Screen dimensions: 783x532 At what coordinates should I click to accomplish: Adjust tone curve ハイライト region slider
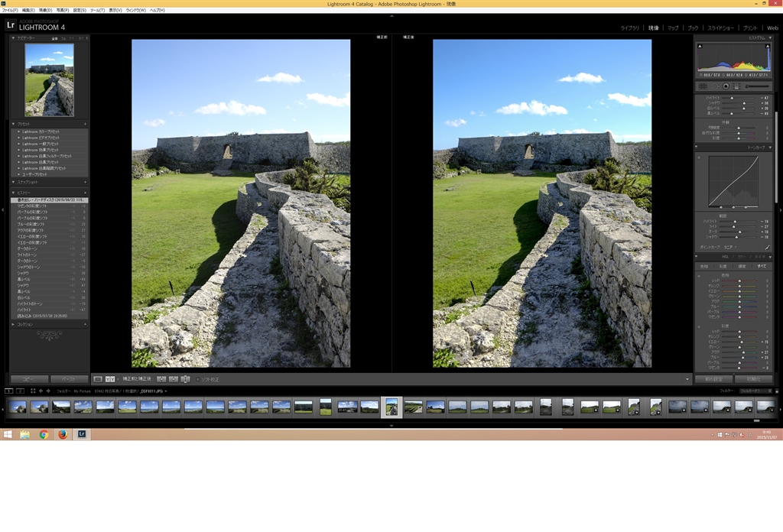click(x=735, y=221)
